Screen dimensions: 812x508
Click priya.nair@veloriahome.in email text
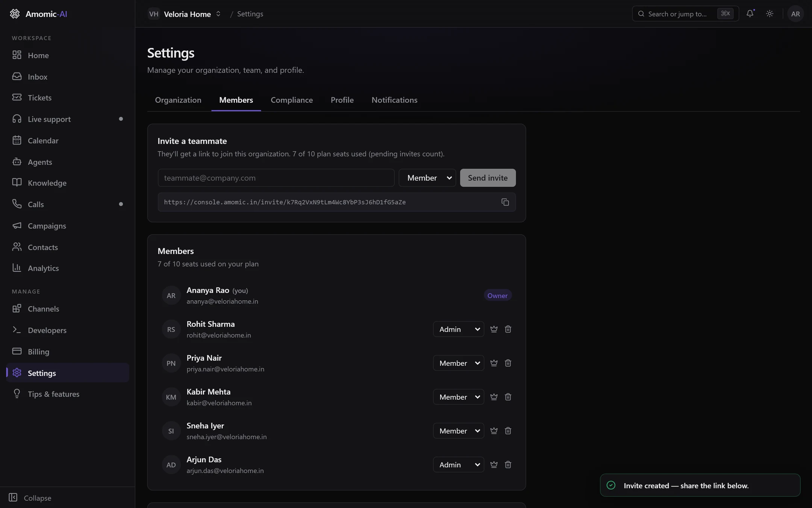(225, 369)
